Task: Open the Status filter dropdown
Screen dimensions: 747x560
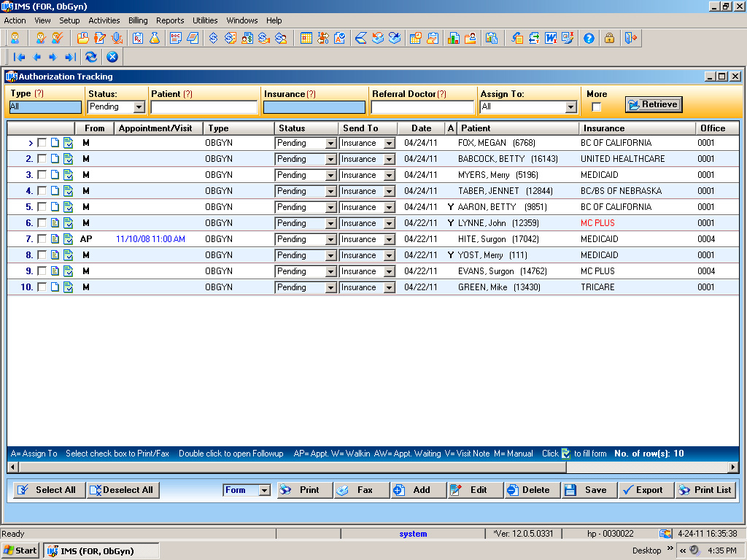Action: click(139, 106)
